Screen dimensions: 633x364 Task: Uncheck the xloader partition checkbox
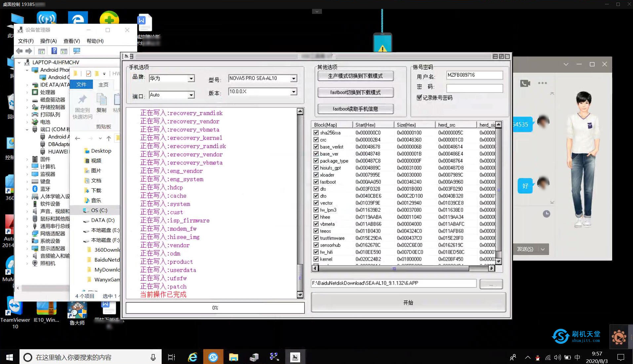(x=316, y=175)
